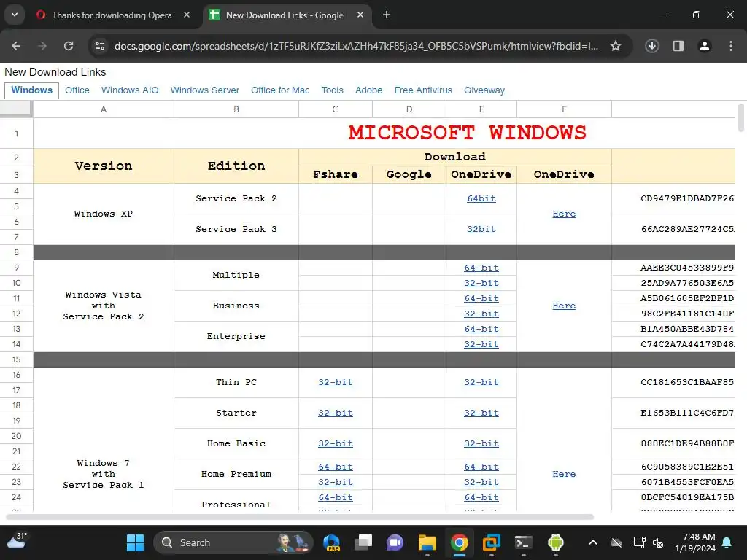Open File Explorer from the taskbar
The width and height of the screenshot is (747, 560).
(427, 542)
